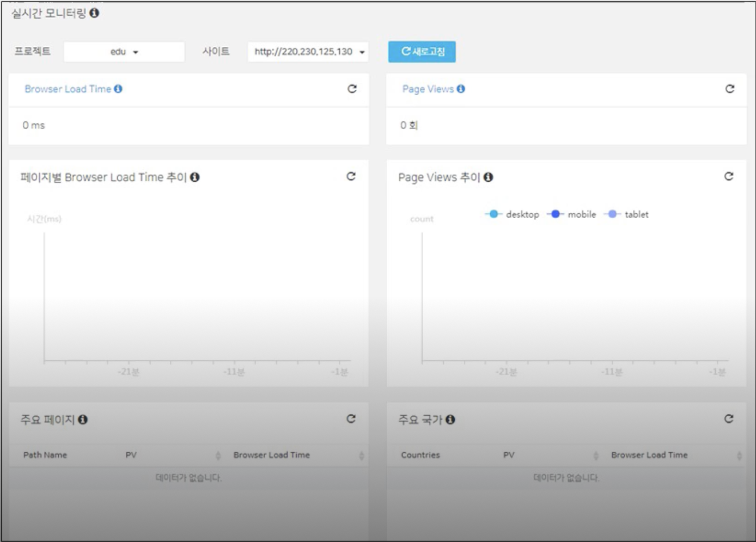Open the 프로젝트 edu dropdown
The image size is (756, 542).
pos(124,52)
